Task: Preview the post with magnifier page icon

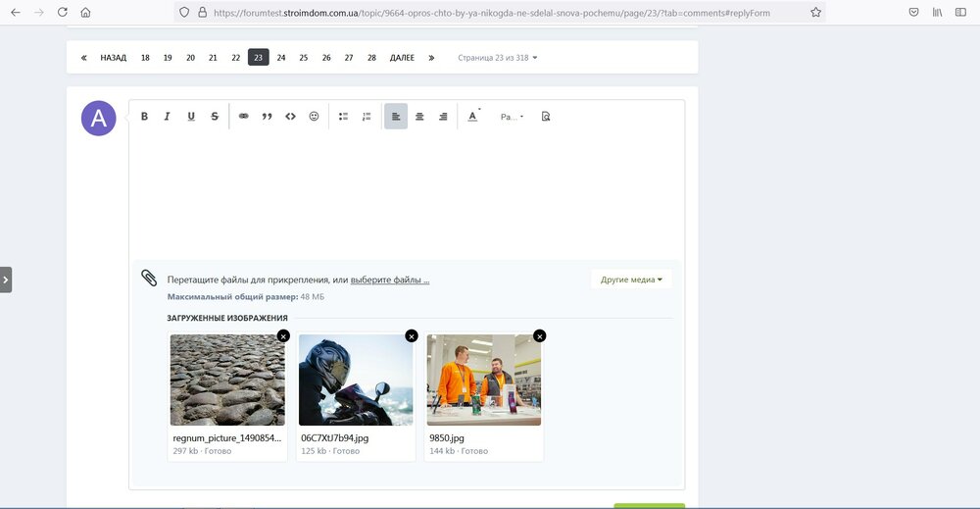Action: [x=546, y=117]
